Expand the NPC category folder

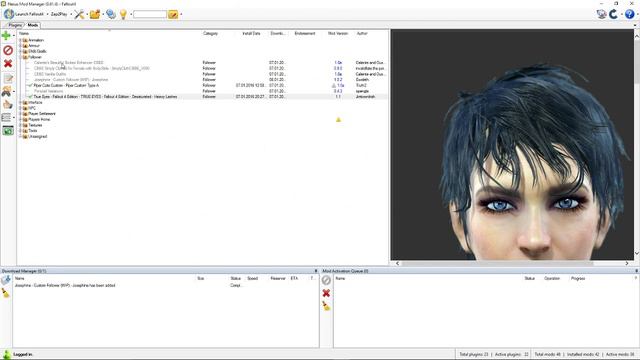(20, 108)
